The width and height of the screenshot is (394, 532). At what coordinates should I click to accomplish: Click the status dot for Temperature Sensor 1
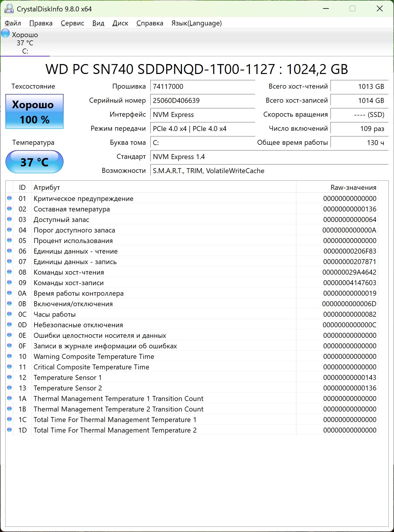(9, 377)
